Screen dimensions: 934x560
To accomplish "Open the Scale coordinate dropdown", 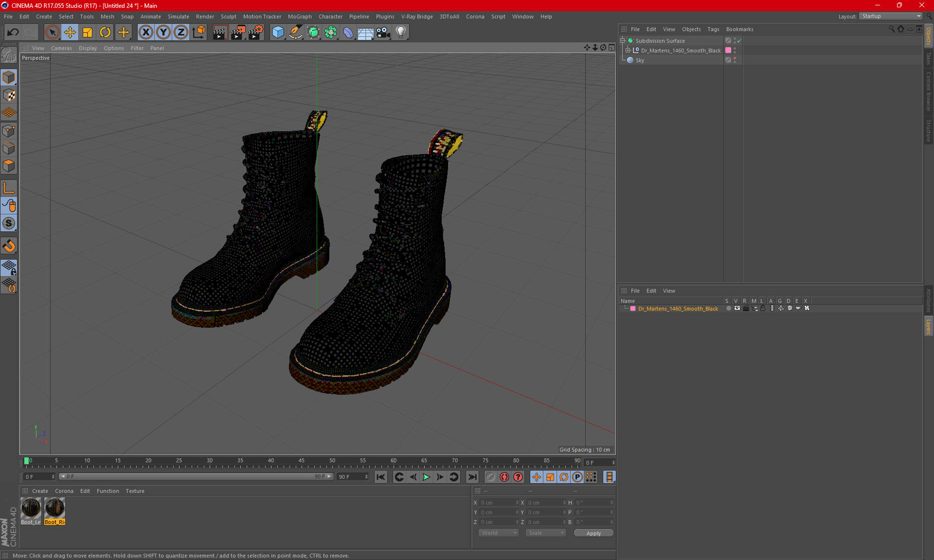I will [x=546, y=533].
